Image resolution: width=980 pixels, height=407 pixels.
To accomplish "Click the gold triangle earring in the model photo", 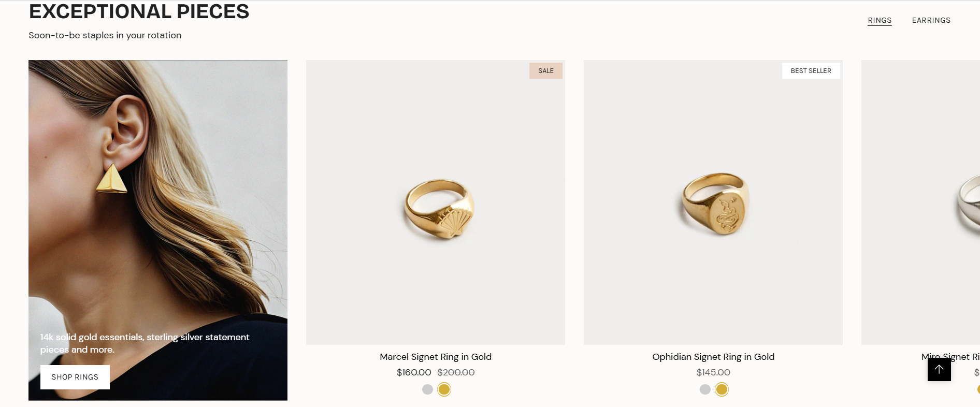I will coord(112,179).
